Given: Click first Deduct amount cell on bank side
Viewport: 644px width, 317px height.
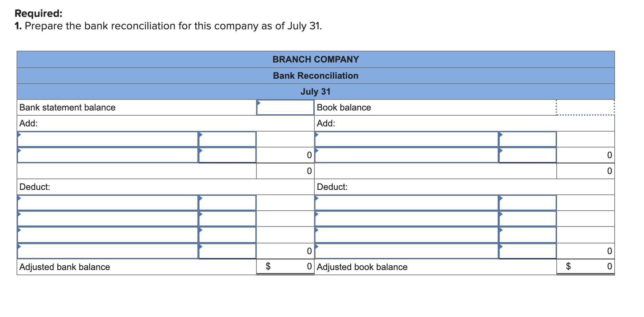Looking at the screenshot, I should [227, 203].
